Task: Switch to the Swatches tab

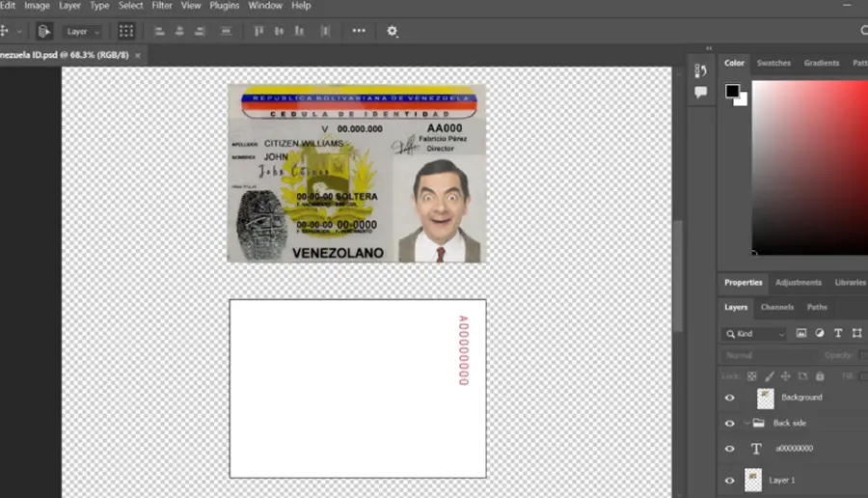Action: 773,63
